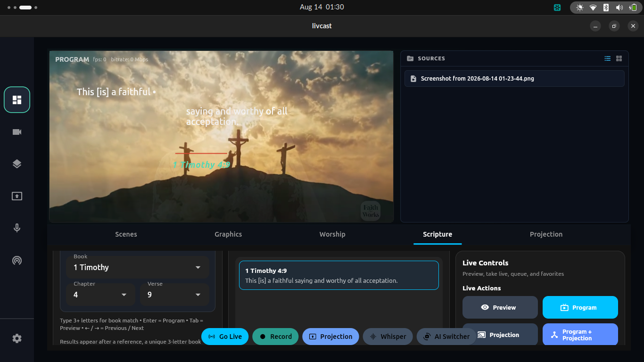Select the Screenshot from 2026-08-14 source file

pyautogui.click(x=514, y=79)
